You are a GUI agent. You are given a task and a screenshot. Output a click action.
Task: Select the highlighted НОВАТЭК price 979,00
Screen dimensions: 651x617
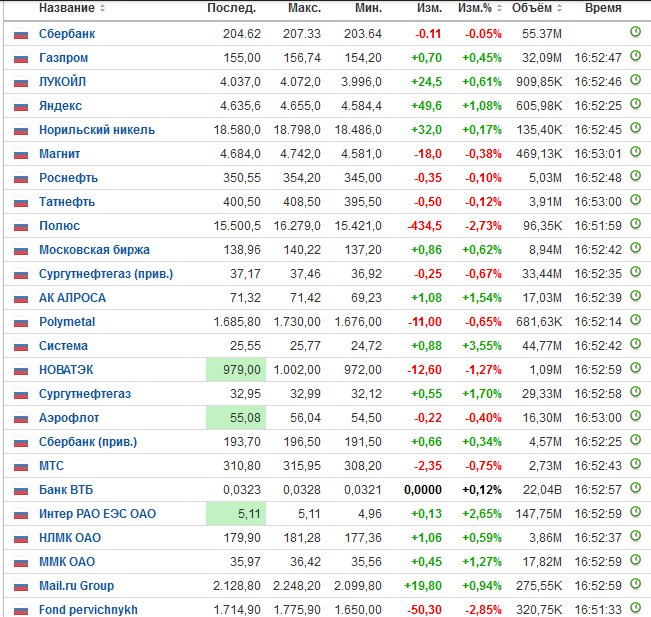coord(236,370)
